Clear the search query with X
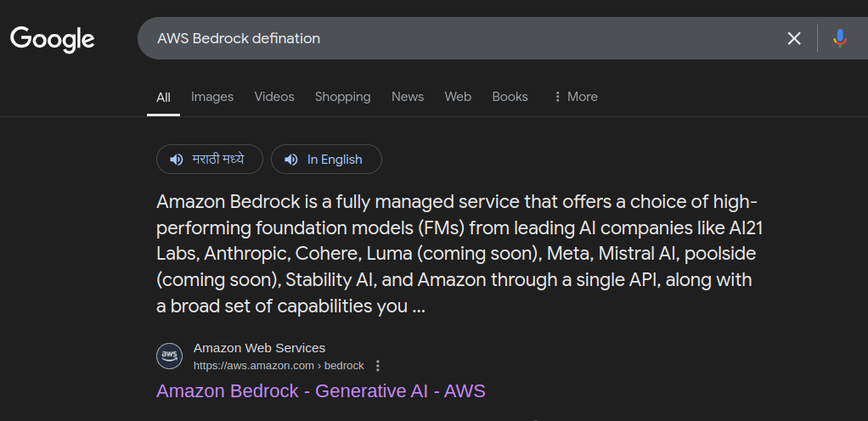This screenshot has height=421, width=868. pyautogui.click(x=794, y=38)
